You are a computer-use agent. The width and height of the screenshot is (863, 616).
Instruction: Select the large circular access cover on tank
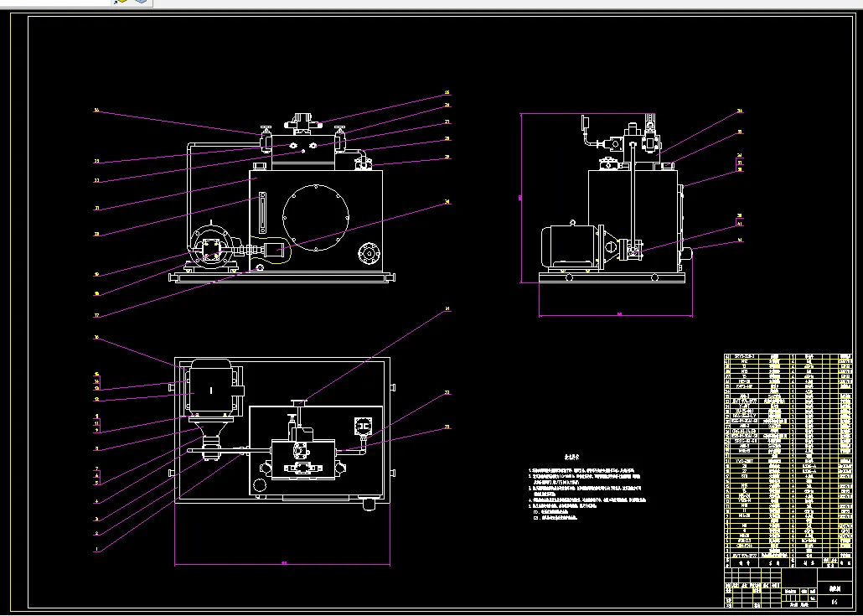click(316, 217)
